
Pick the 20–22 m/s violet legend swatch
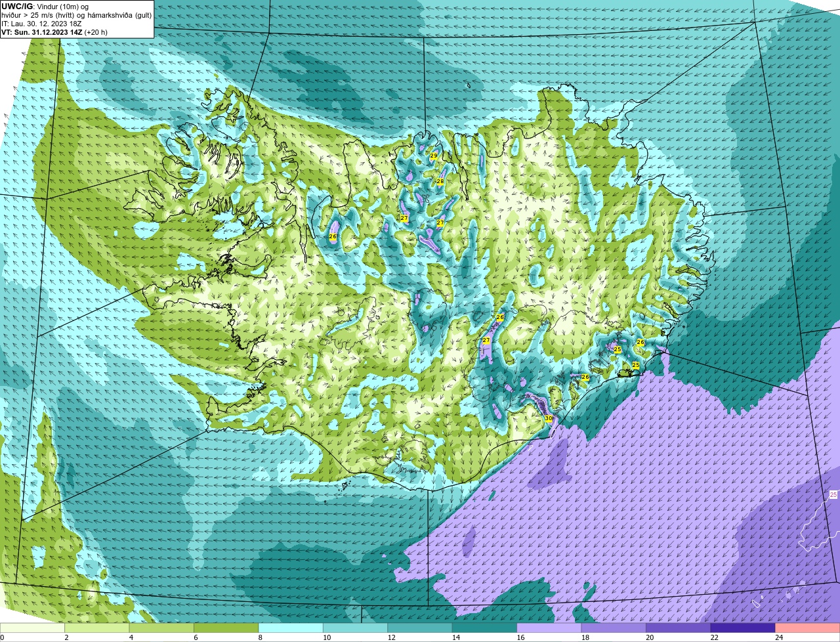coord(679,628)
